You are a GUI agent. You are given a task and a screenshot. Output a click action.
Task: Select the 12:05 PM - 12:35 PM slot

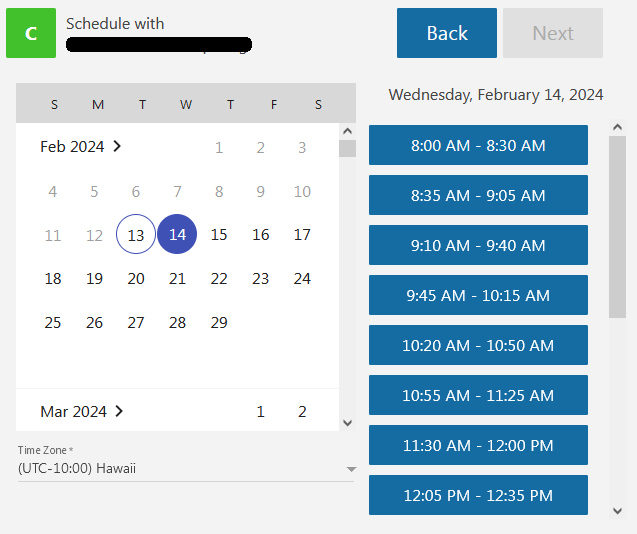(478, 495)
